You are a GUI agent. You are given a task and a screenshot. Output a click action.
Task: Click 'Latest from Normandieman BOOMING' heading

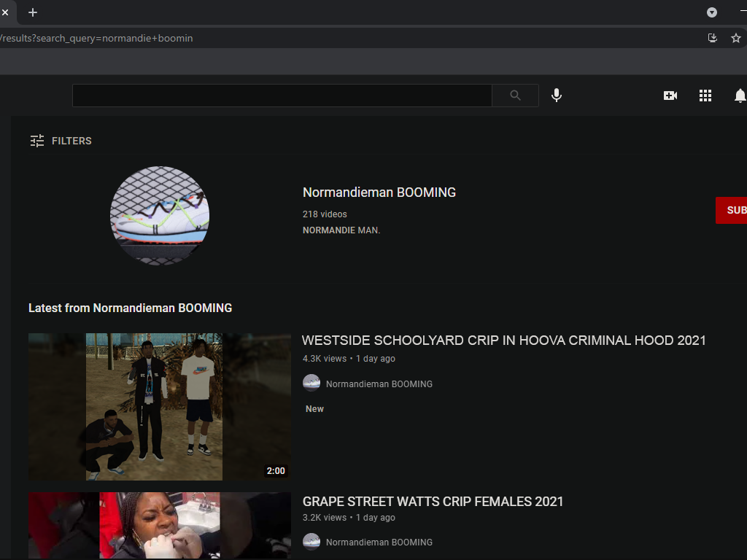[130, 308]
